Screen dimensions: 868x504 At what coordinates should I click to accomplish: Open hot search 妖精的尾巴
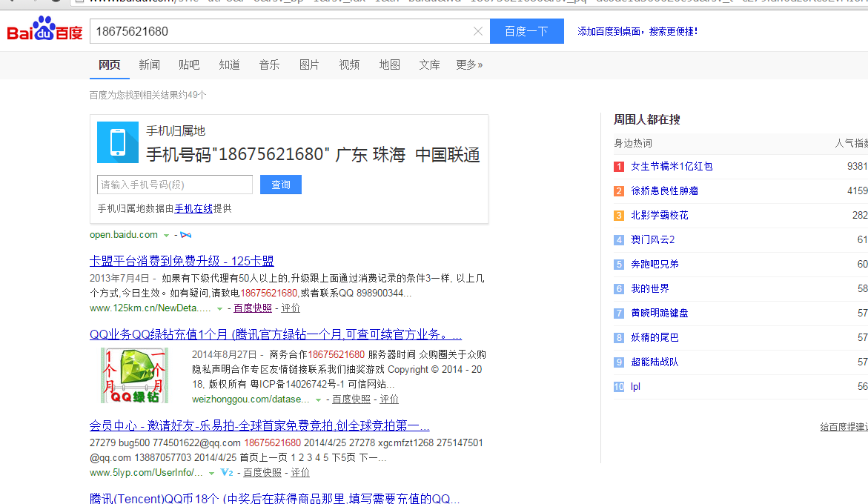pyautogui.click(x=655, y=337)
